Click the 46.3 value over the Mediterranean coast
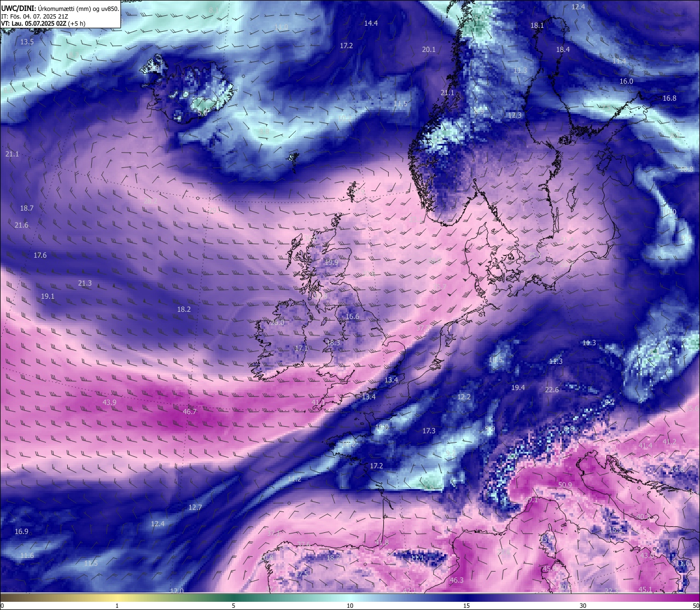Image resolution: width=700 pixels, height=610 pixels. [457, 580]
